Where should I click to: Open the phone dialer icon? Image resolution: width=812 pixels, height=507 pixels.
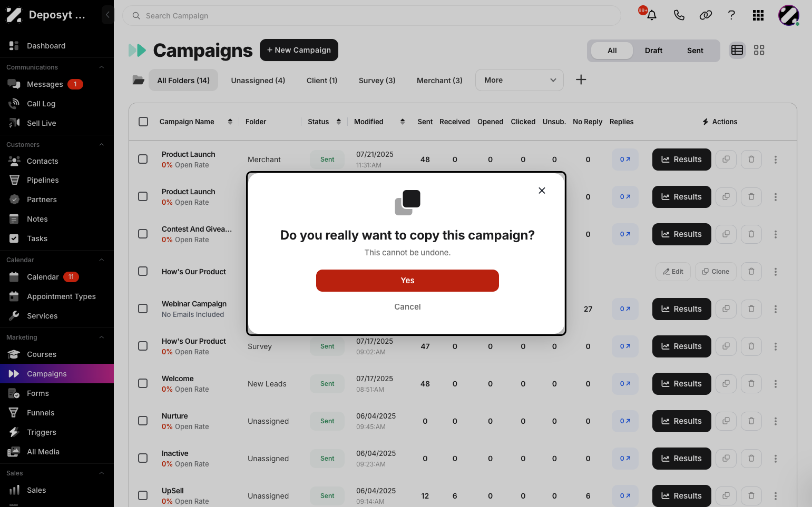(679, 15)
